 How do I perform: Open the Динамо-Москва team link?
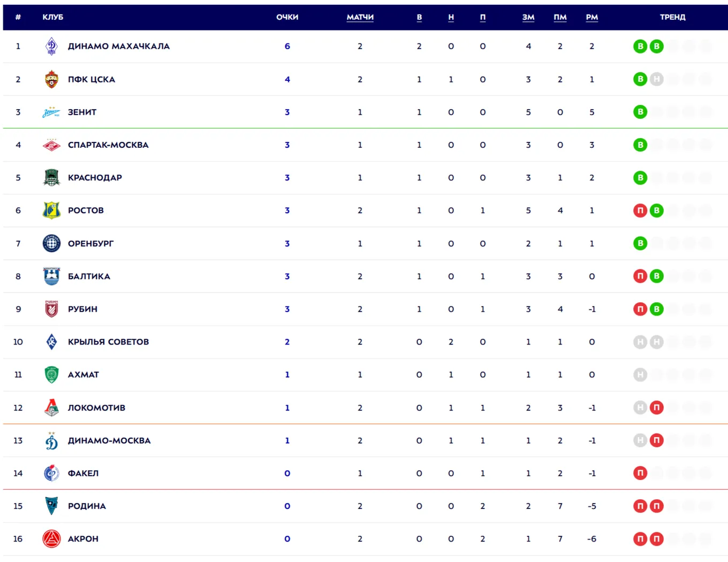coord(109,440)
